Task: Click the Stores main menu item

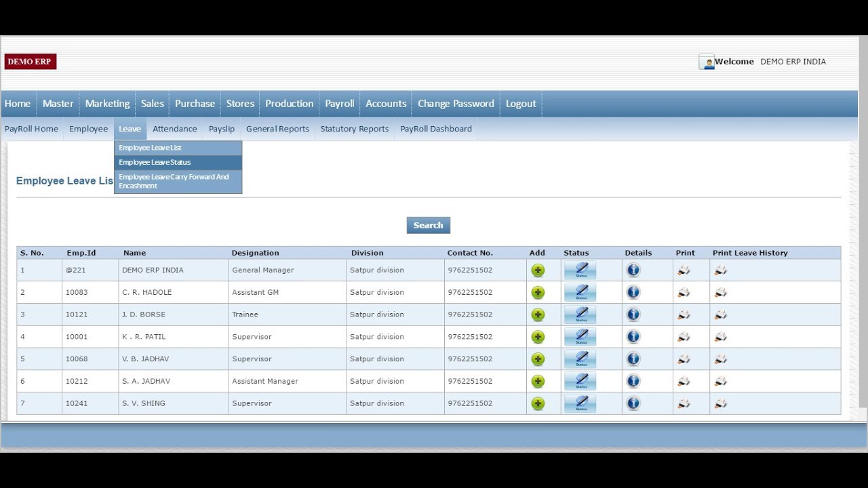Action: point(240,104)
